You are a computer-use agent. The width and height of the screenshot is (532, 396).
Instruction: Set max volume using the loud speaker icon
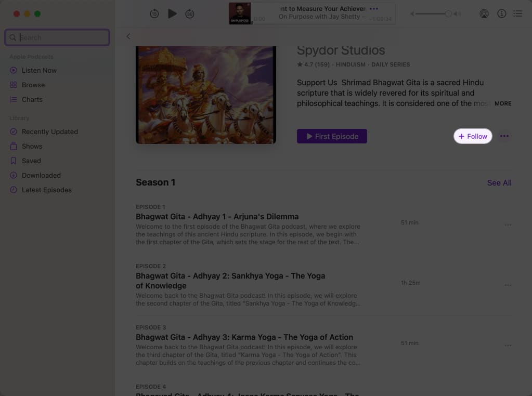(457, 14)
